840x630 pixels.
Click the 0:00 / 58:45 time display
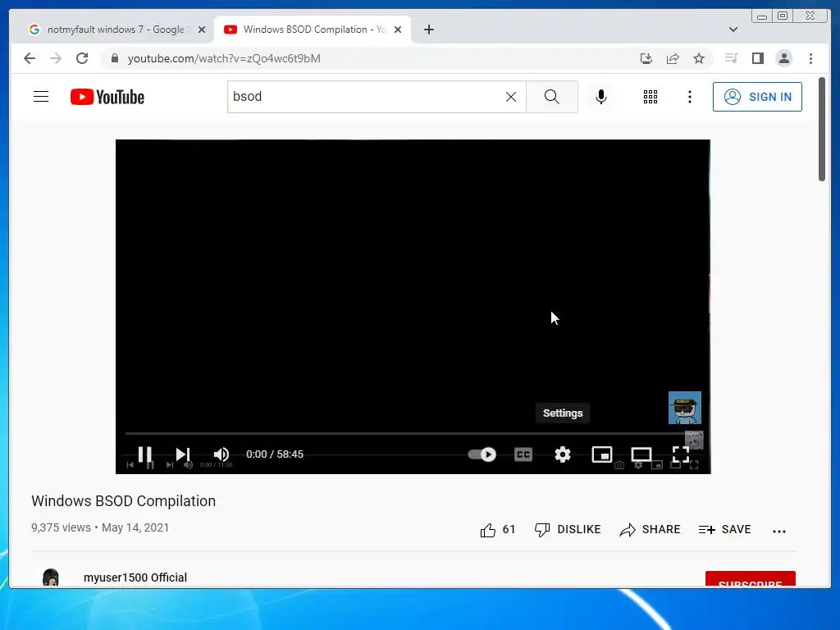pyautogui.click(x=275, y=454)
